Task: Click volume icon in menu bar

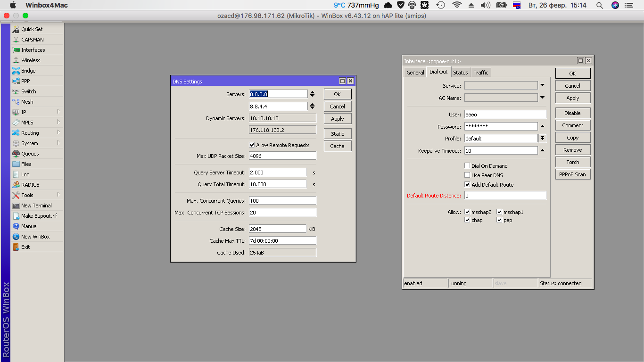Action: pyautogui.click(x=486, y=5)
